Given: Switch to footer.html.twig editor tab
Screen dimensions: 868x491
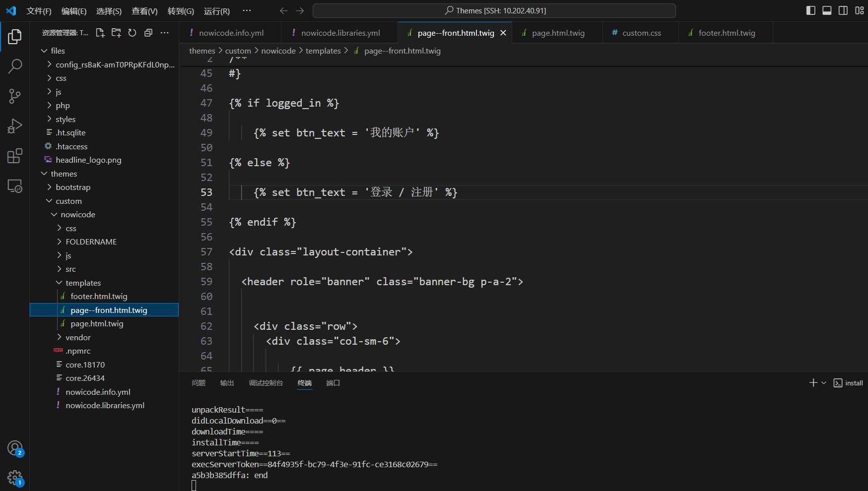Looking at the screenshot, I should [726, 33].
